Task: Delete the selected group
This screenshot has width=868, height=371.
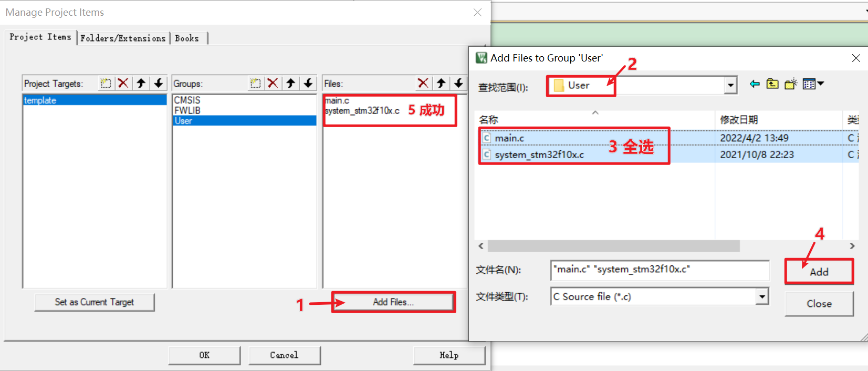Action: coord(273,83)
